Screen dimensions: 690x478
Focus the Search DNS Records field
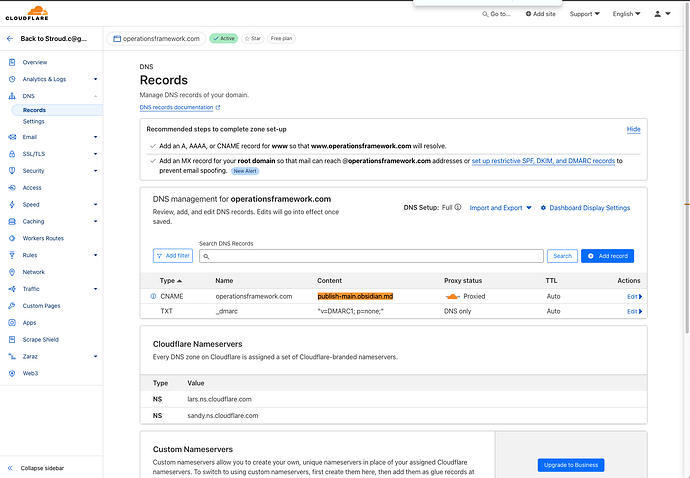coord(370,256)
